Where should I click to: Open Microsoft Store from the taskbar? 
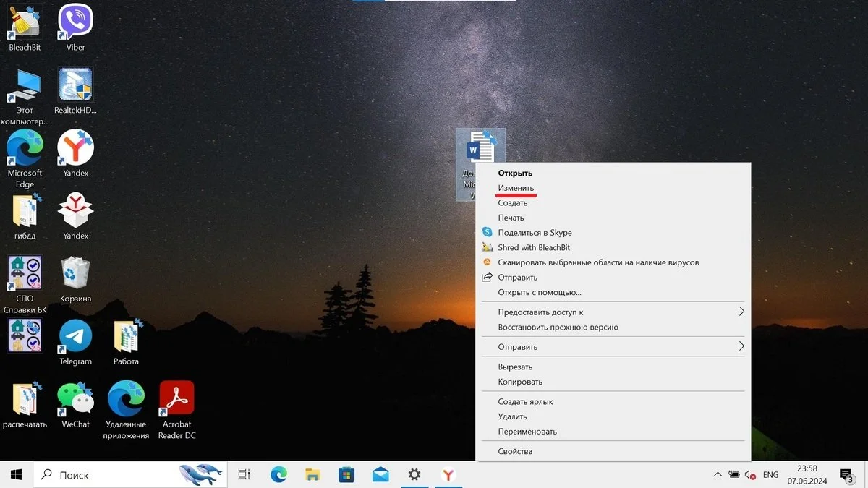[x=346, y=475]
